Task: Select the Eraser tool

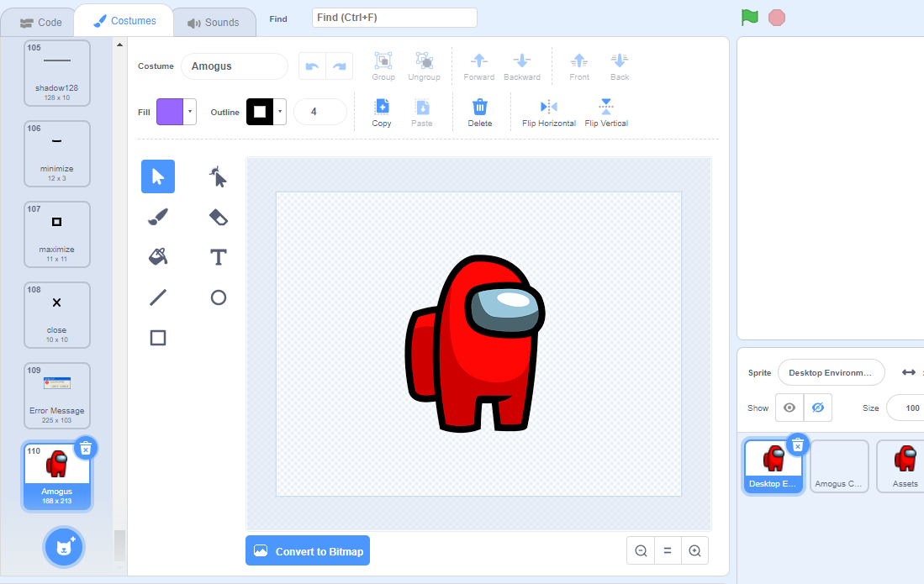Action: click(x=218, y=217)
